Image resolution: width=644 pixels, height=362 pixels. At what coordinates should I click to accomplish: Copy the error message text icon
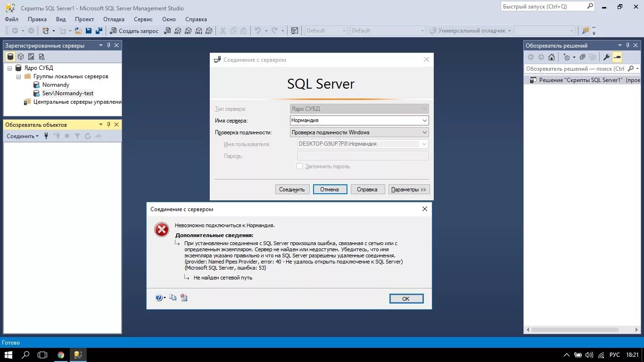(173, 298)
